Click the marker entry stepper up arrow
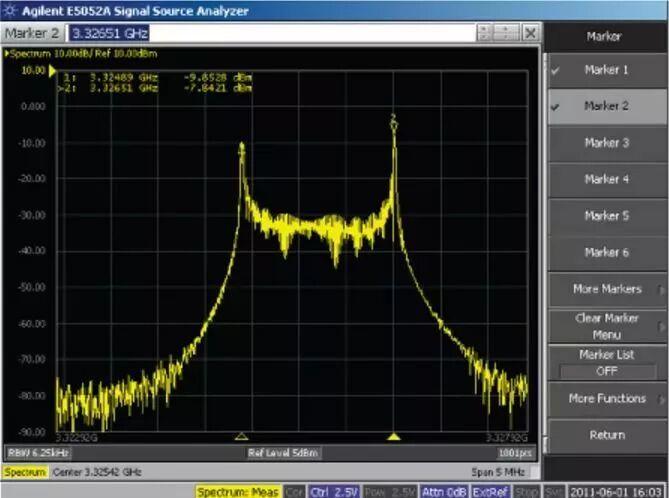This screenshot has height=498, width=669. point(483,29)
